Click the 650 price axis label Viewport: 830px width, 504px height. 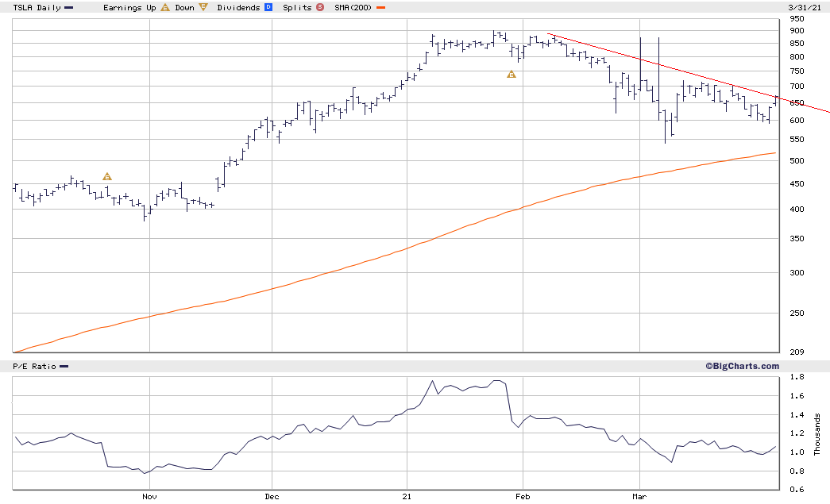tap(797, 102)
